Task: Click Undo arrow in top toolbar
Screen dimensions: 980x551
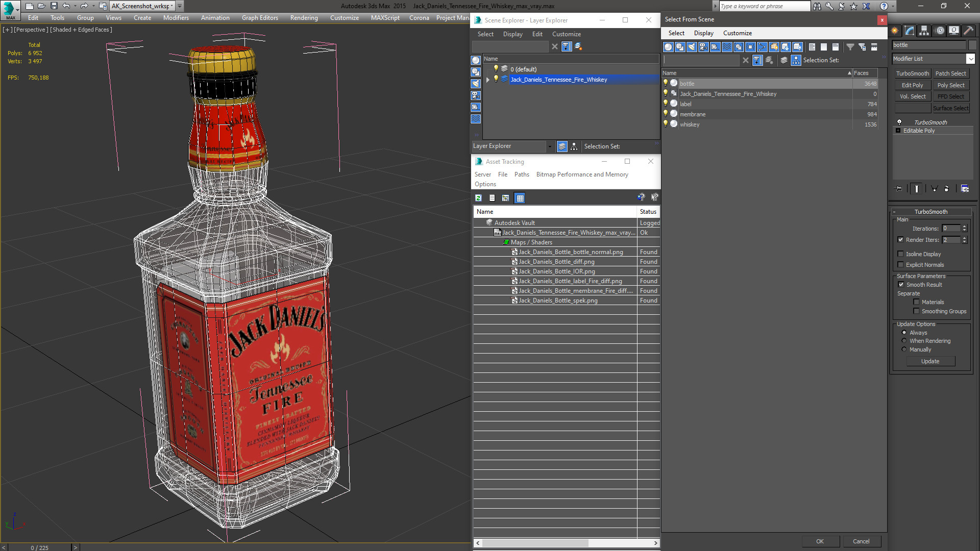Action: click(x=66, y=6)
